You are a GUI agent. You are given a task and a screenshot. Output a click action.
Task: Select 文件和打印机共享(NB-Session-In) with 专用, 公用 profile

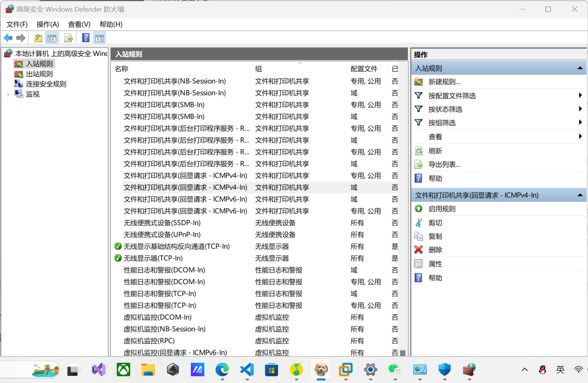[175, 81]
